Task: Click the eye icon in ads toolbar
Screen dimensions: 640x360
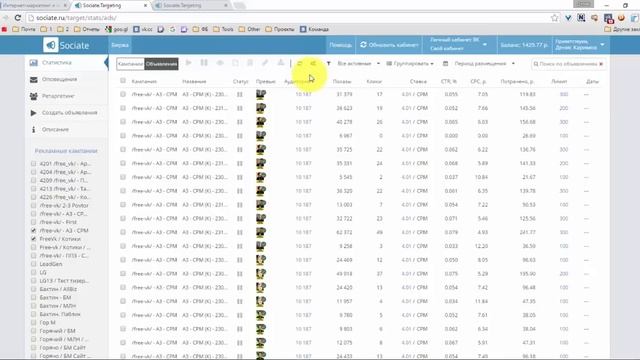Action: 220,63
